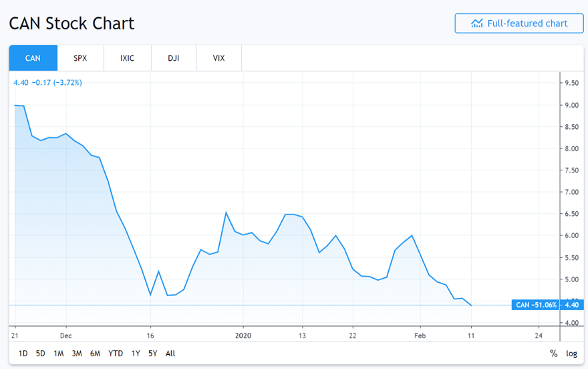Show the VIX tab
This screenshot has width=588, height=369.
218,58
